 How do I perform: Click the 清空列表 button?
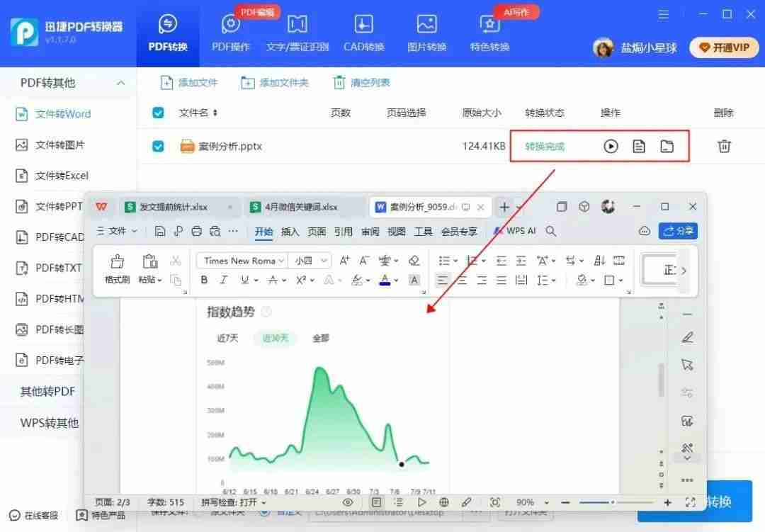tap(361, 82)
